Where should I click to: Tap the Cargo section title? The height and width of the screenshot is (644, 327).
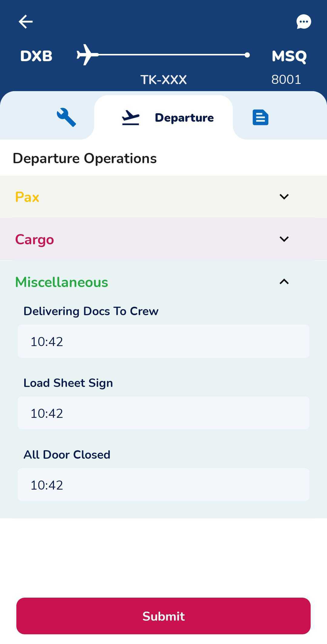35,240
